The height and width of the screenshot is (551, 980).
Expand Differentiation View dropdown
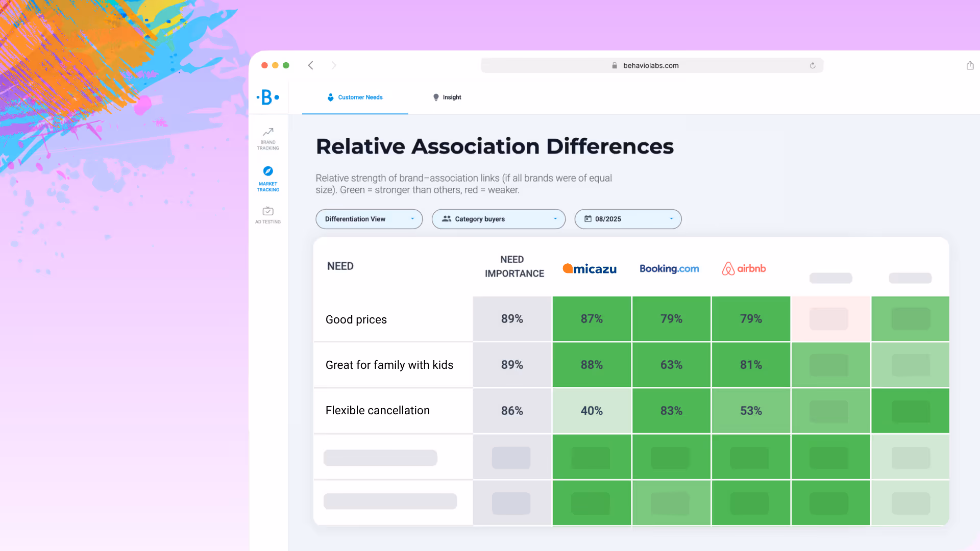369,219
